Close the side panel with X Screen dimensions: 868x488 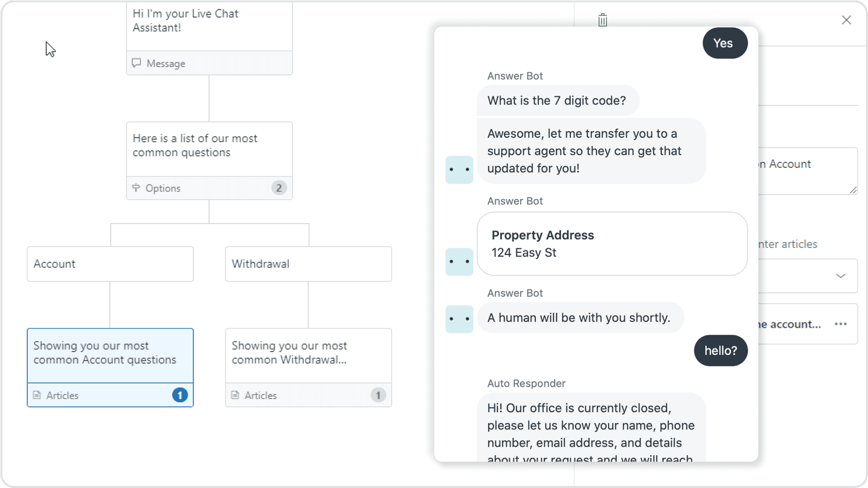pos(846,20)
